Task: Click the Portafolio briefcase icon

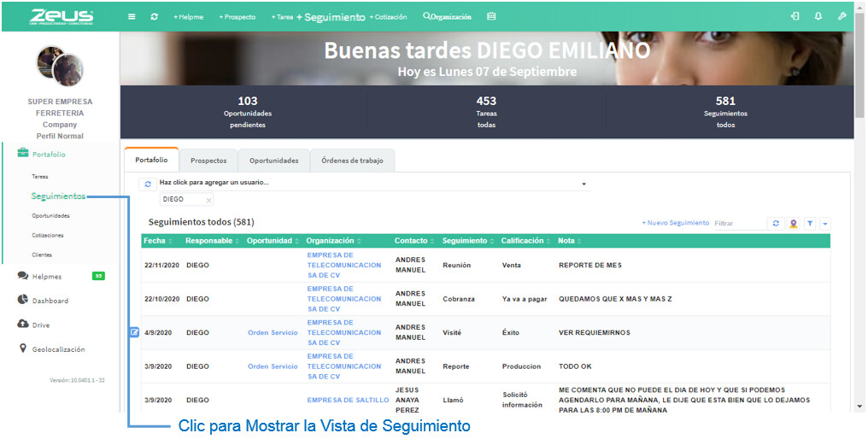Action: click(23, 153)
